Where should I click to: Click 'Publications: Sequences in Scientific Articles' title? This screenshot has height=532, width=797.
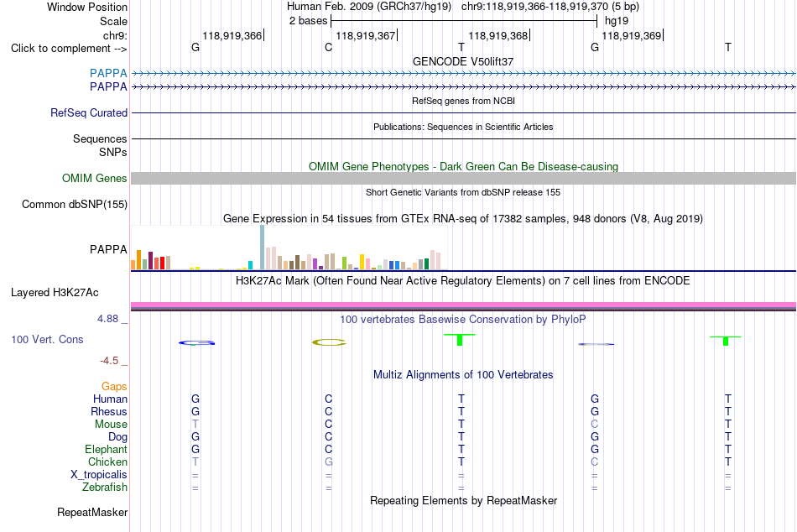tap(463, 127)
